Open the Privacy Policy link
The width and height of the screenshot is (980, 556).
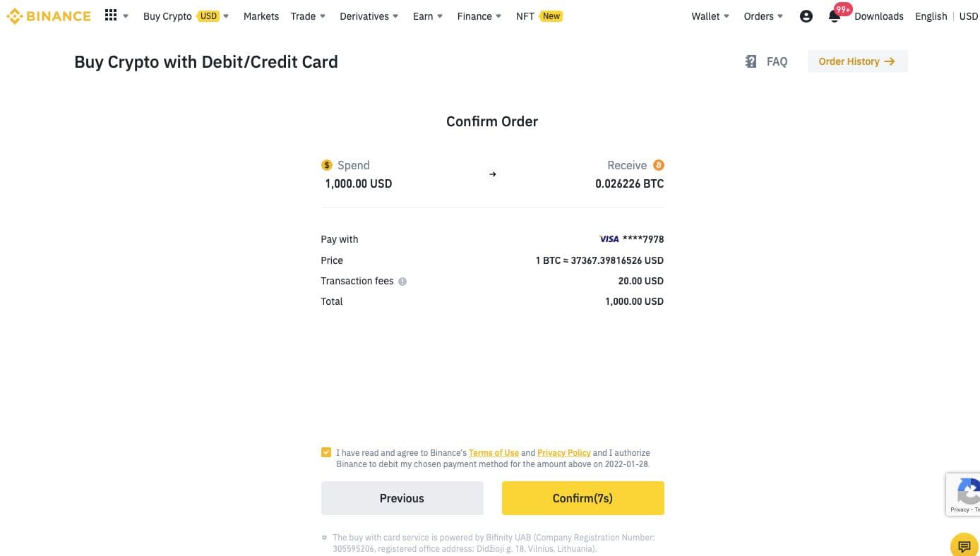(x=563, y=453)
